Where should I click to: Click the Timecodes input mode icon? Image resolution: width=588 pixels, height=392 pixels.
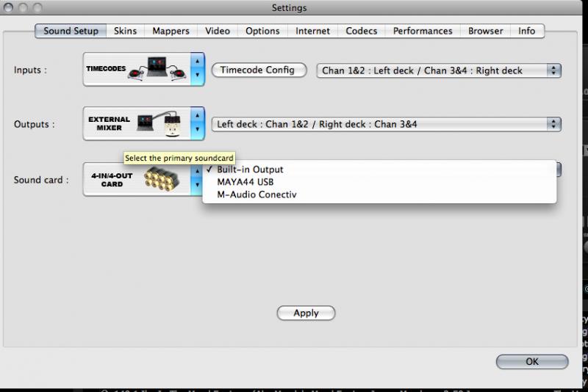tap(137, 70)
